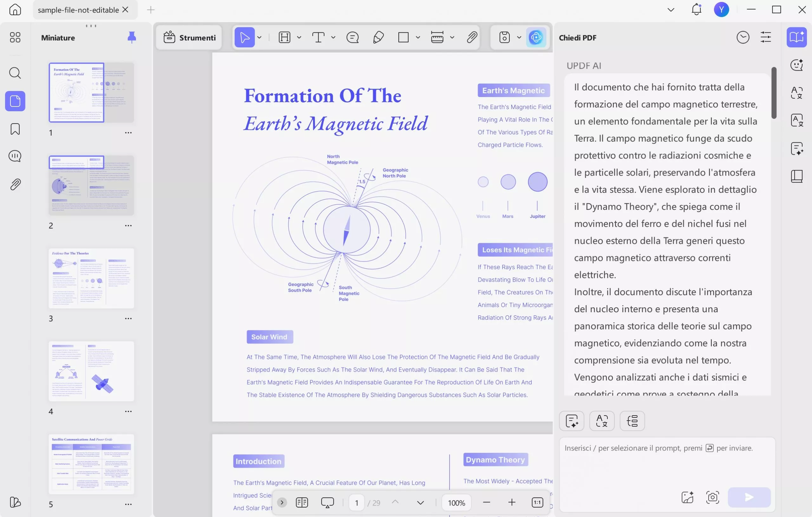Click the save document icon
The image size is (812, 517).
point(504,37)
